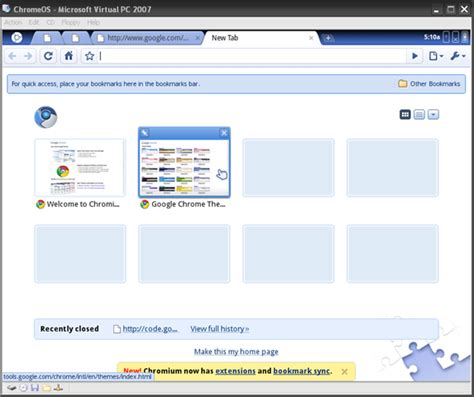Remove the Google Chrome Themes thumbnail

(224, 133)
